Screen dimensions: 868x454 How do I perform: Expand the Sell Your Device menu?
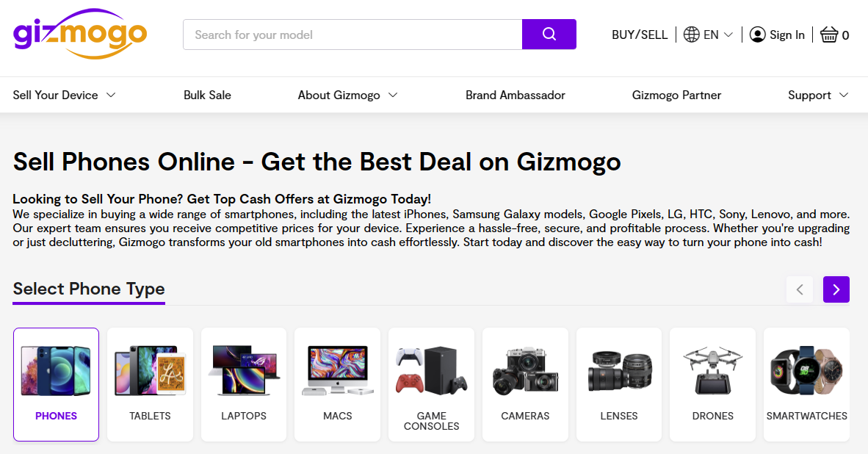coord(65,95)
